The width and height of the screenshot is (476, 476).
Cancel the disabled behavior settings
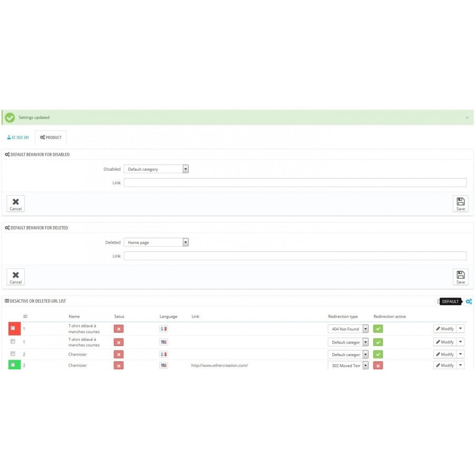pyautogui.click(x=16, y=204)
